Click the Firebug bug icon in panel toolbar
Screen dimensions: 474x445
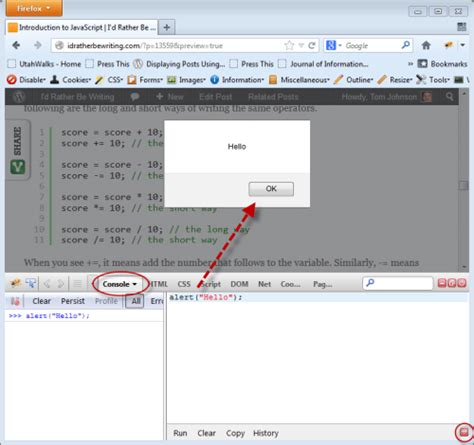coord(15,283)
